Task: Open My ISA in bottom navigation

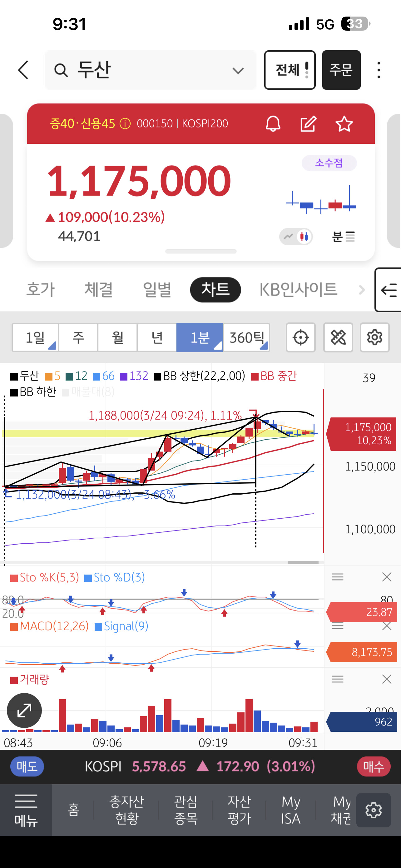Action: (291, 810)
